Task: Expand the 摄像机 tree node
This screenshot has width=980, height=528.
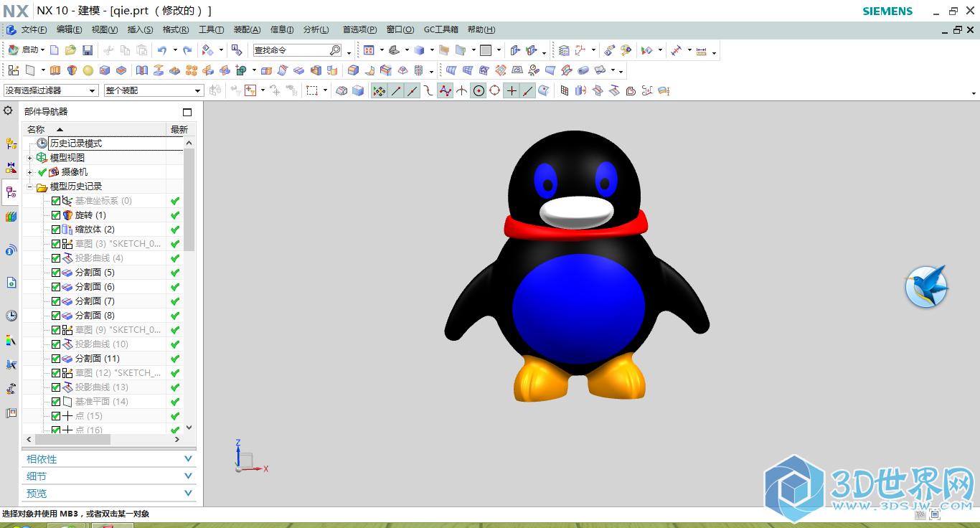Action: [x=29, y=172]
